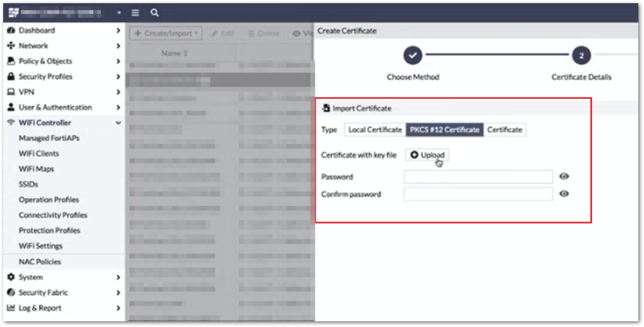The height and width of the screenshot is (327, 644).
Task: Click the Import Certificate header icon
Action: (x=325, y=108)
